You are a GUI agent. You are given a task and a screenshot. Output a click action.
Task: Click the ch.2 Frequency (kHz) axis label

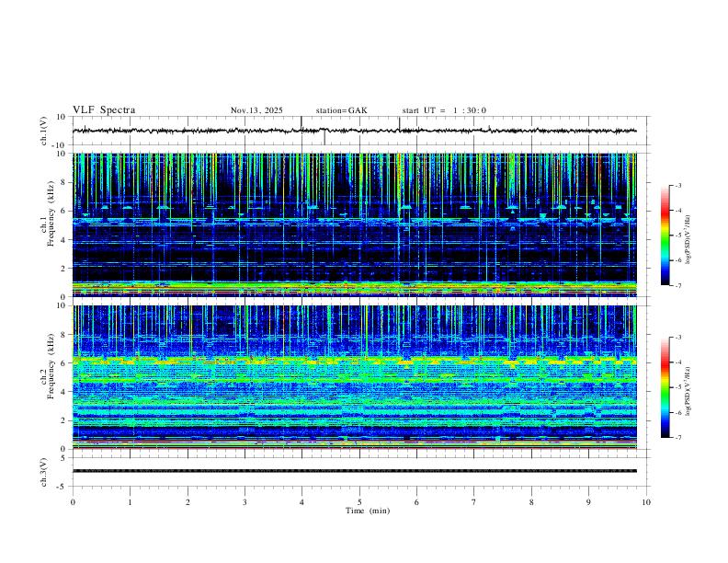click(47, 366)
